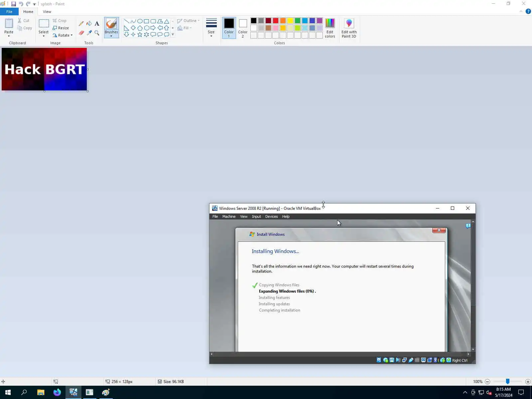Click the Edit colors button

pyautogui.click(x=330, y=28)
